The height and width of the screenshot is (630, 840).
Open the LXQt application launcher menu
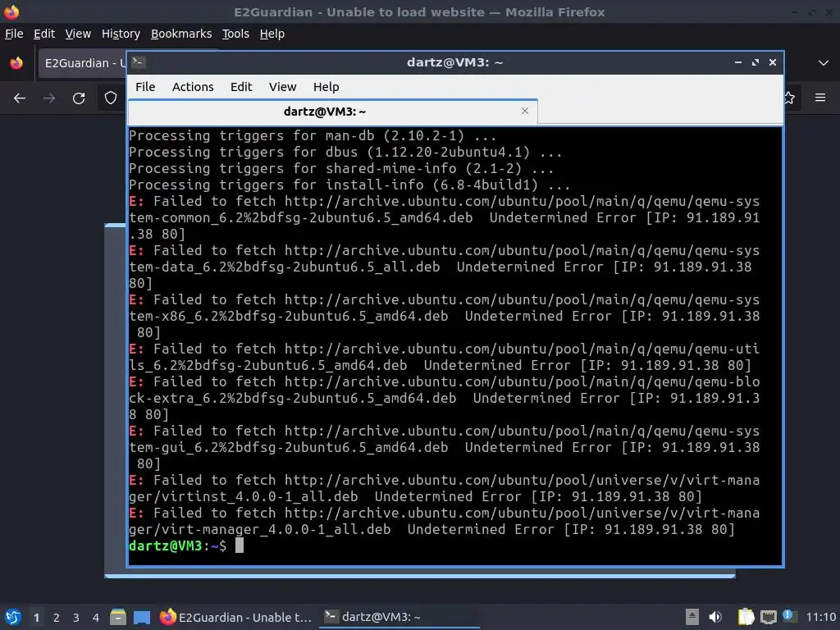[x=13, y=617]
